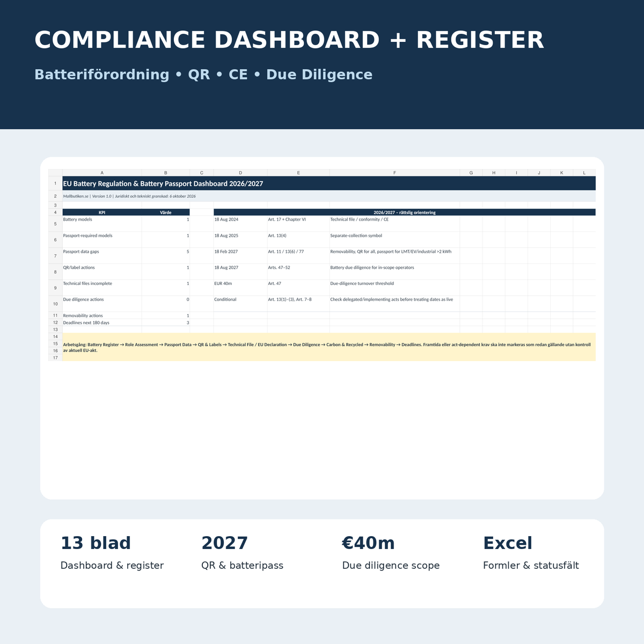The image size is (644, 644).
Task: Select column E header
Action: click(x=298, y=173)
